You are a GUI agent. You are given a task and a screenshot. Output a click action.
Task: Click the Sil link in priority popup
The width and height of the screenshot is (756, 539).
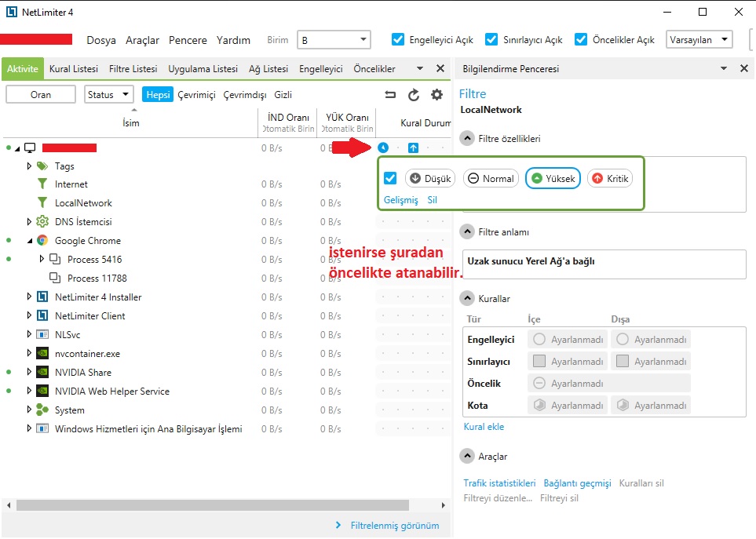point(432,200)
